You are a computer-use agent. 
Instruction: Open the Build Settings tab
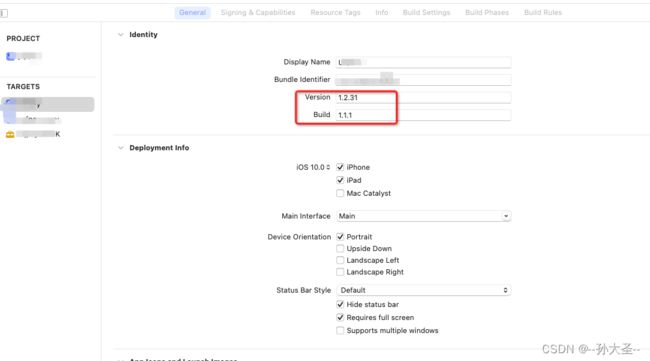pos(426,12)
